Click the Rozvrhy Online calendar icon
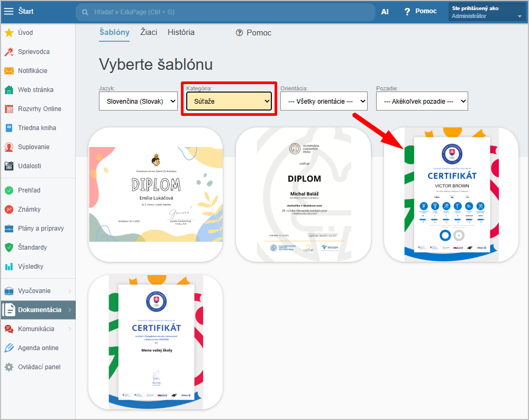This screenshot has height=420, width=529. pos(9,109)
